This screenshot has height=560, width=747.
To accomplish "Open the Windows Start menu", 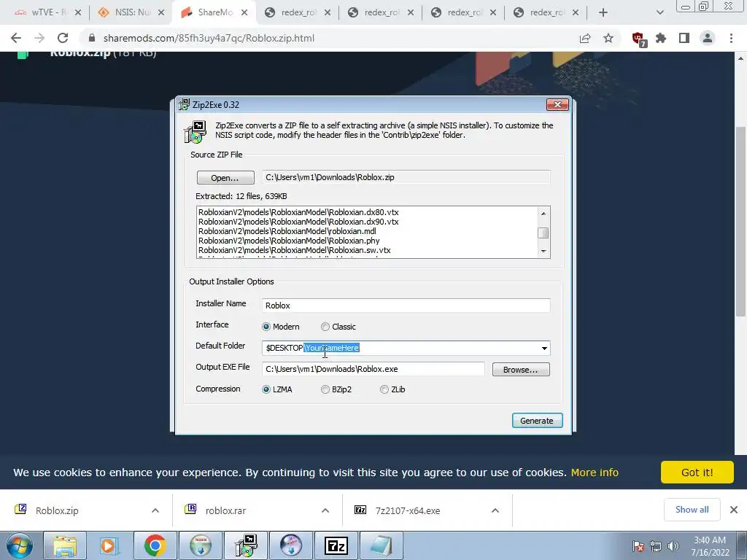I will (20, 545).
